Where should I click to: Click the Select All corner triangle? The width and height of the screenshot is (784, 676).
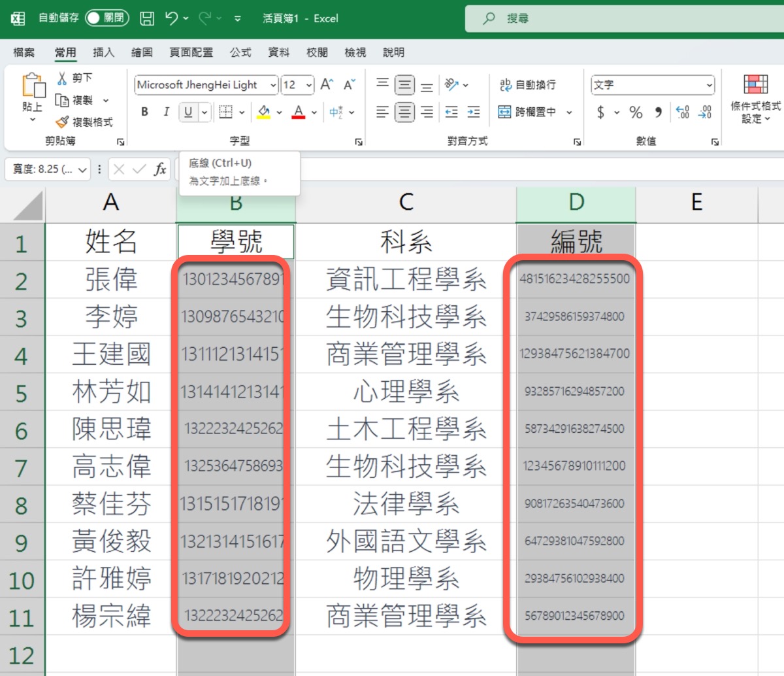click(27, 205)
